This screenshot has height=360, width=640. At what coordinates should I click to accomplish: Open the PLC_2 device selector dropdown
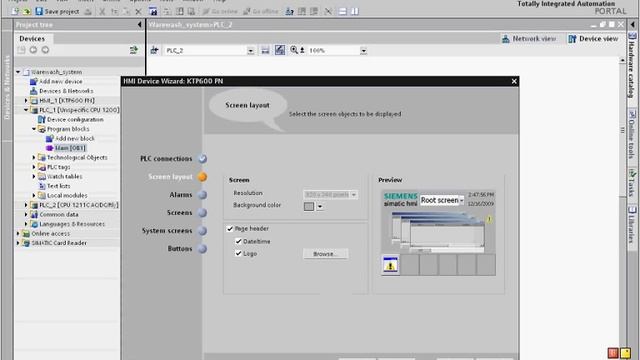point(250,51)
